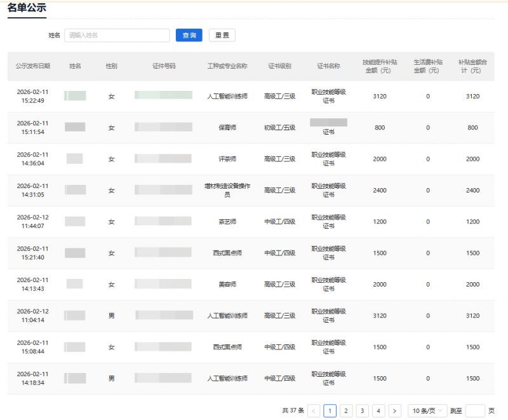Image resolution: width=508 pixels, height=420 pixels.
Task: Click the 保育师 occupation cell
Action: pyautogui.click(x=227, y=128)
